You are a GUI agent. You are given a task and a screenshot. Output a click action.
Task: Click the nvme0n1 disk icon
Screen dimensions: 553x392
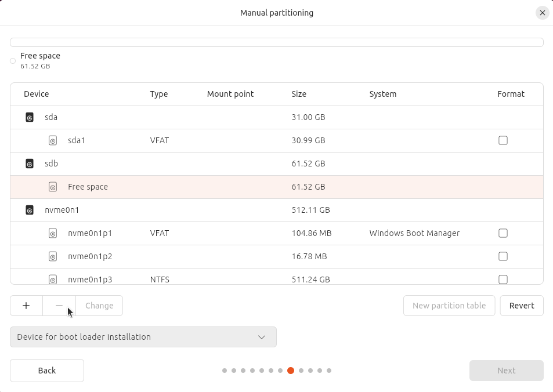(30, 210)
